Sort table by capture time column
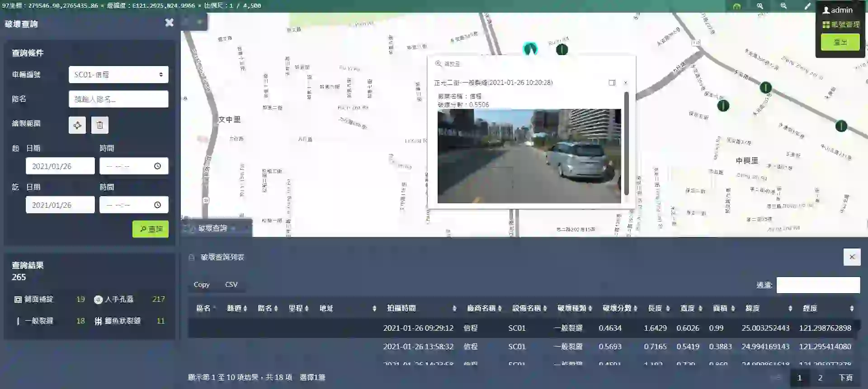Screen dimensions: 868x389 point(421,308)
